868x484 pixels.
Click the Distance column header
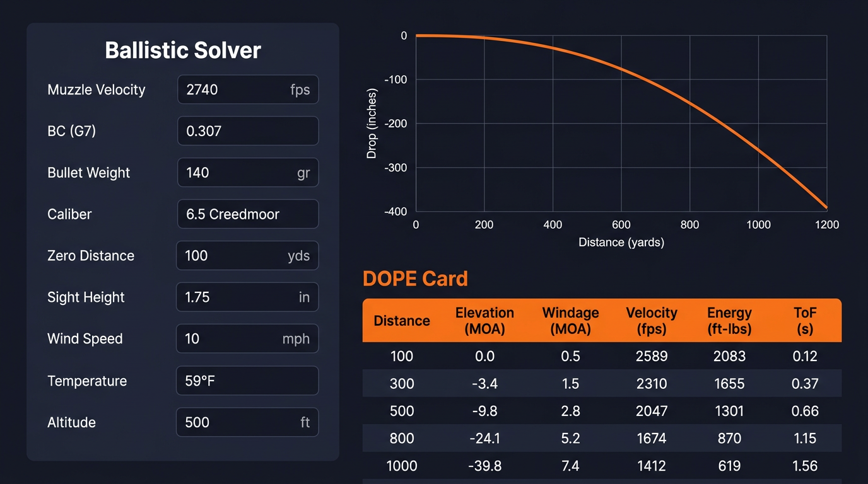(402, 321)
